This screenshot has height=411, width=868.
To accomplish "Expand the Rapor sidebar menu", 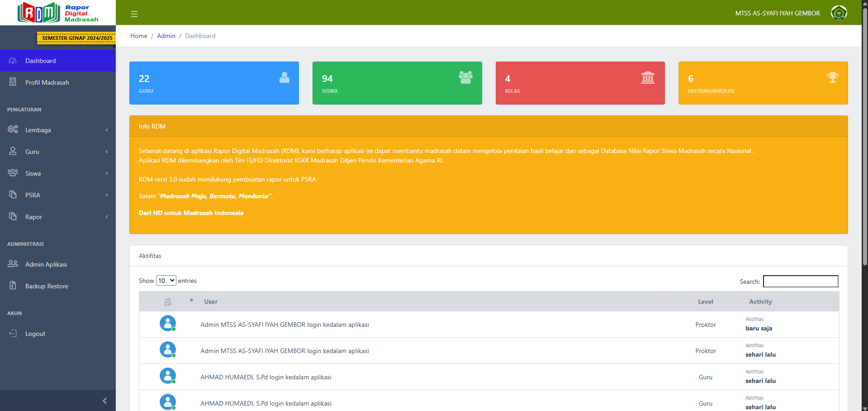I will (x=58, y=217).
